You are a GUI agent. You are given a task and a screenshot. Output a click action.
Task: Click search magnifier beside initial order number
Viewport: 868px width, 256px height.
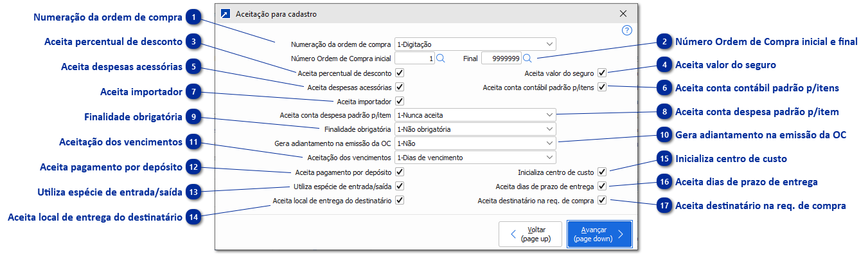[x=441, y=59]
